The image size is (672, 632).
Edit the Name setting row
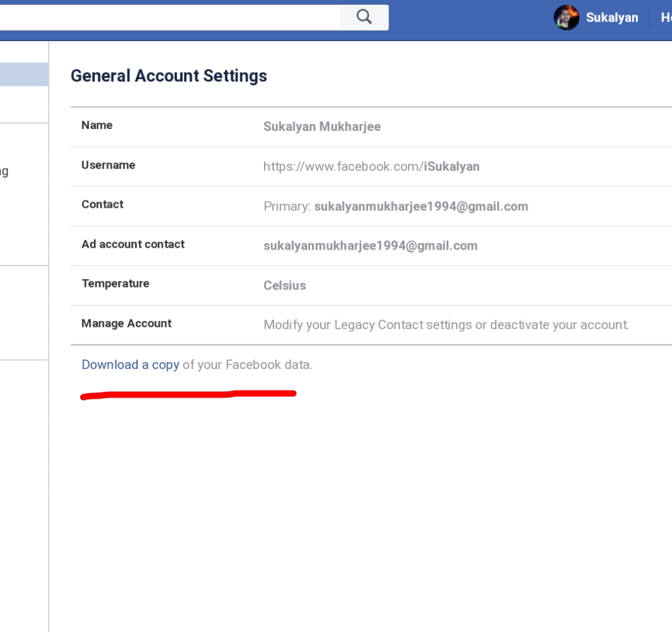tap(371, 127)
